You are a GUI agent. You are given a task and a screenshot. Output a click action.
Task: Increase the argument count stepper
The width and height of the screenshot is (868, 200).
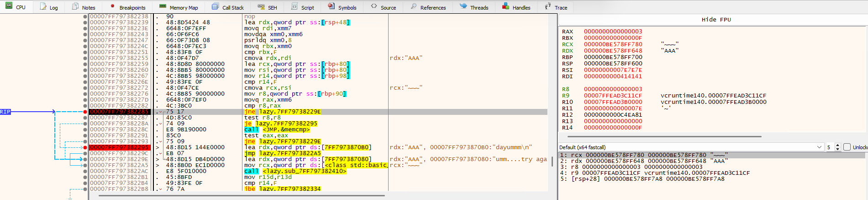tap(837, 146)
